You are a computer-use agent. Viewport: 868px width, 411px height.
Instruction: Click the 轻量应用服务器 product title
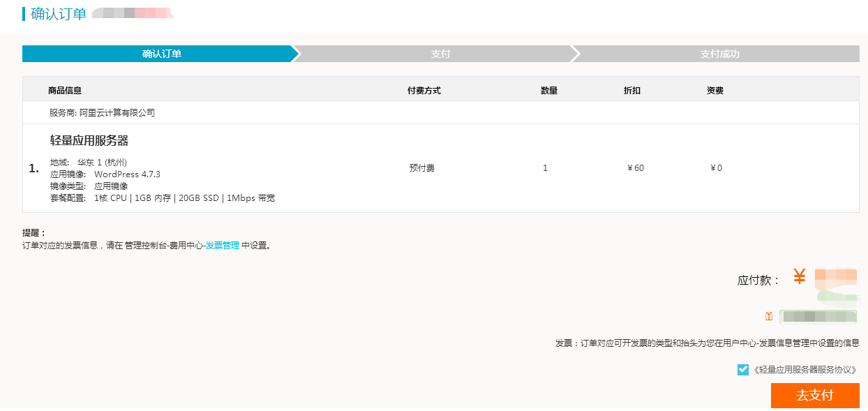pos(89,141)
